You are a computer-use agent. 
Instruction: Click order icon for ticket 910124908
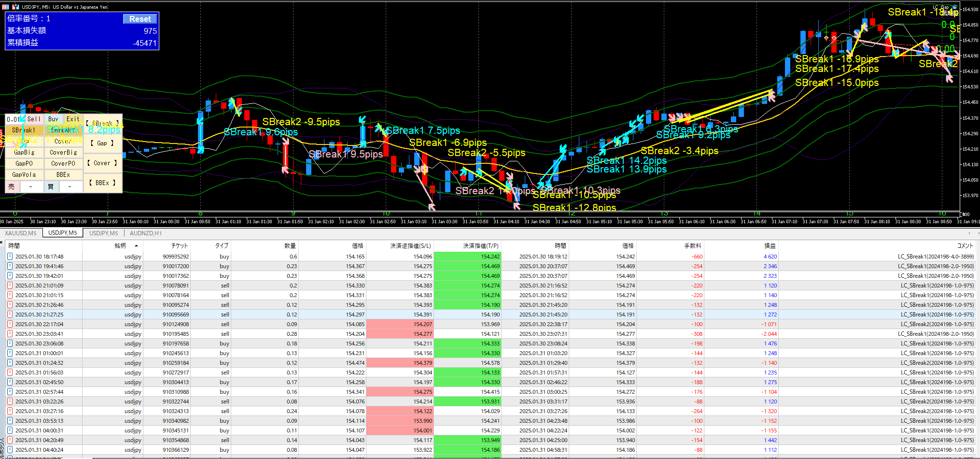point(10,324)
